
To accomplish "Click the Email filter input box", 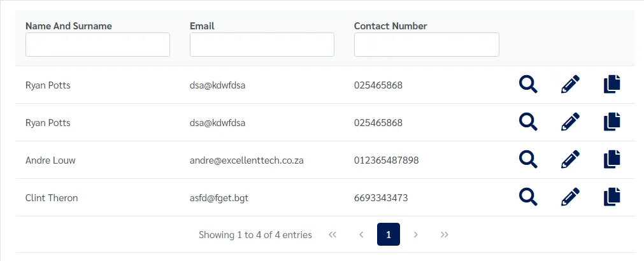I will [x=262, y=45].
